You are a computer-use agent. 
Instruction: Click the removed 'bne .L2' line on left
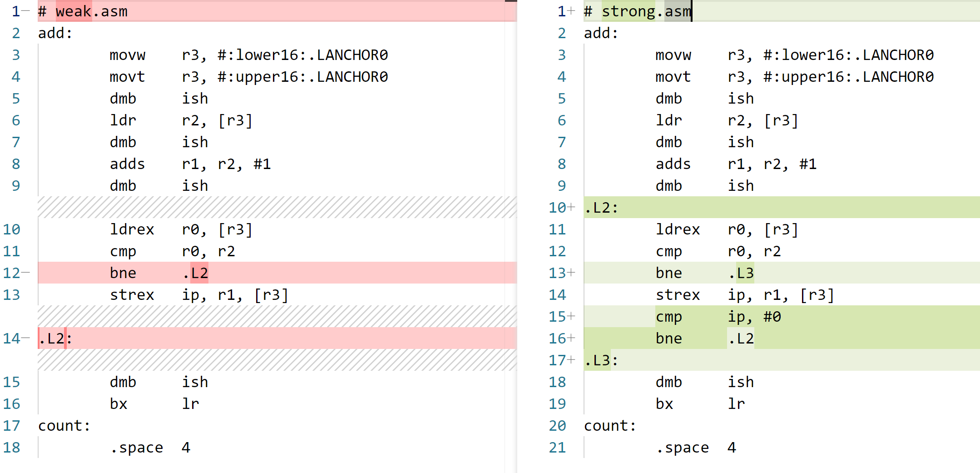(277, 273)
